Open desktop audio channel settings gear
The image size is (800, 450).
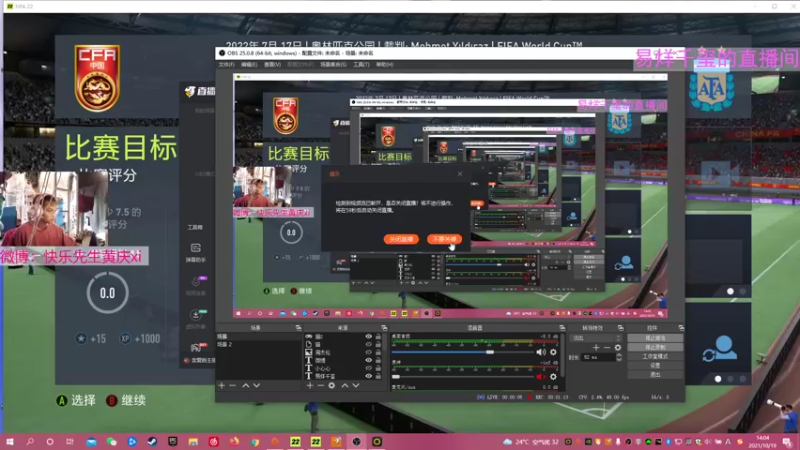pyautogui.click(x=553, y=352)
